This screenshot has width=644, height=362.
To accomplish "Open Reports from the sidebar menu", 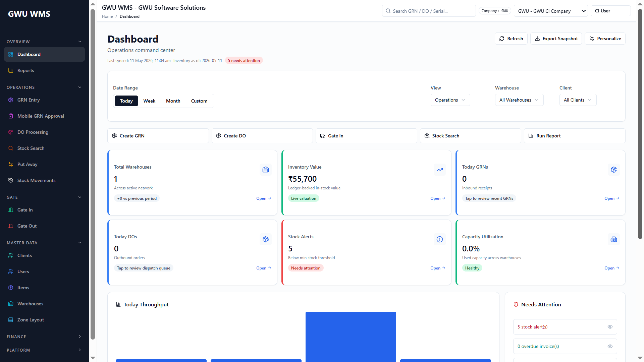I will 44,70.
